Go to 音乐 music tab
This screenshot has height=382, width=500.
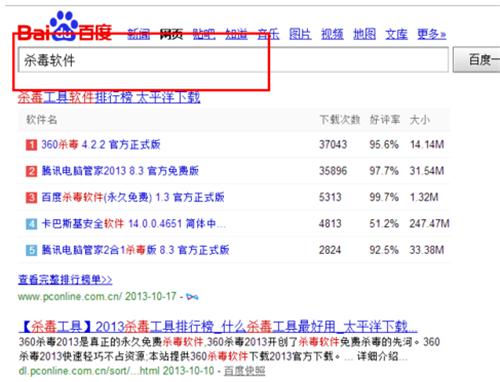[x=268, y=34]
